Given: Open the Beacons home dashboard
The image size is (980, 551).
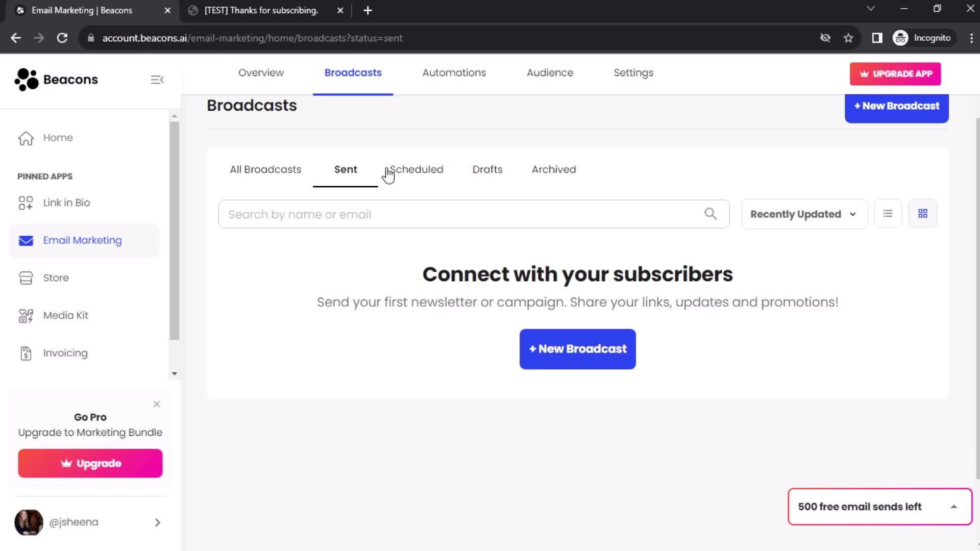Looking at the screenshot, I should pos(58,137).
